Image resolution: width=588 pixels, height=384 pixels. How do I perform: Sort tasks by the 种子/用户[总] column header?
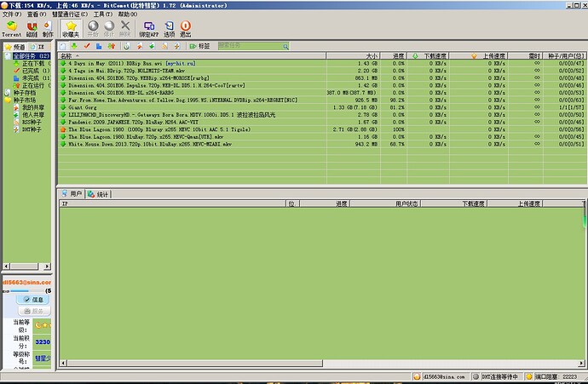(565, 56)
